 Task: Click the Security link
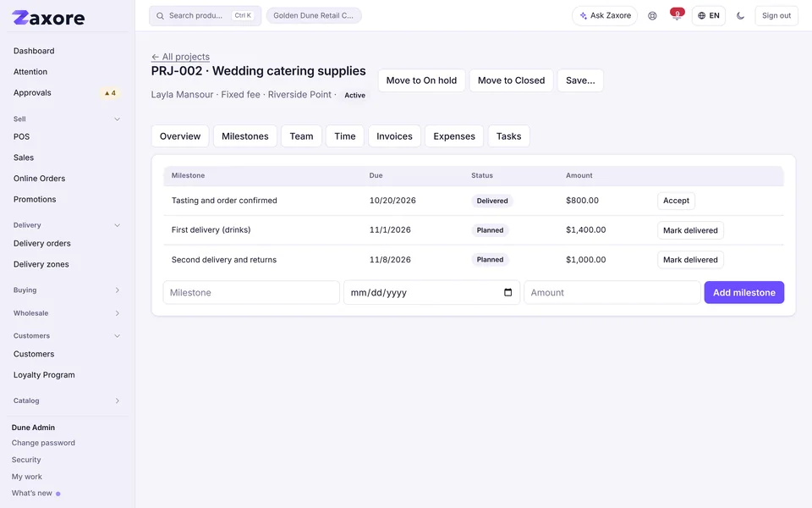coord(26,460)
